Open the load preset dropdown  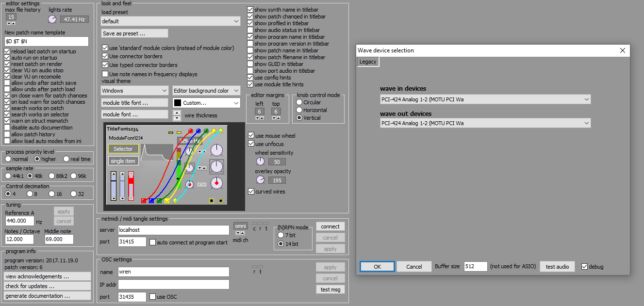[170, 21]
